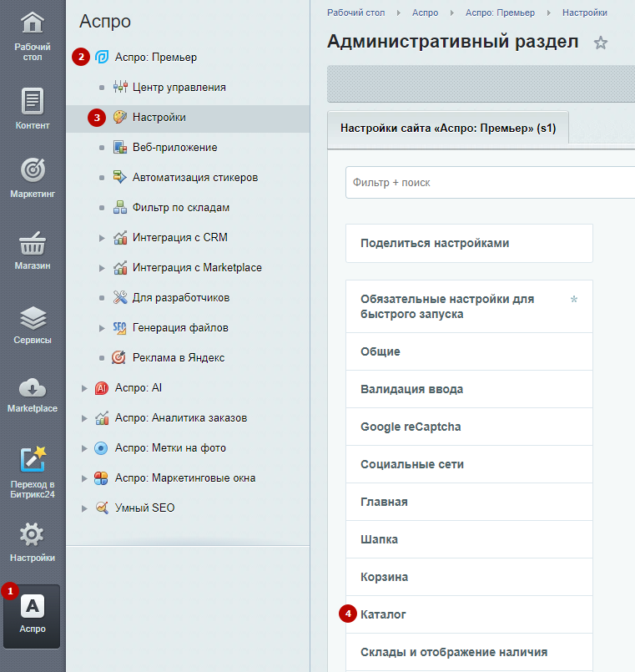Expand the Умный SEO tree node

[84, 508]
